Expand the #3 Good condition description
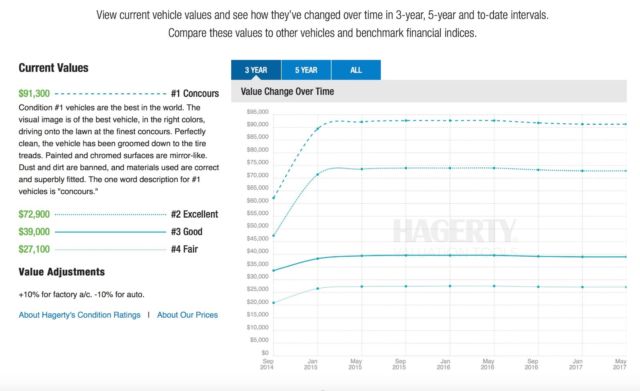 119,232
